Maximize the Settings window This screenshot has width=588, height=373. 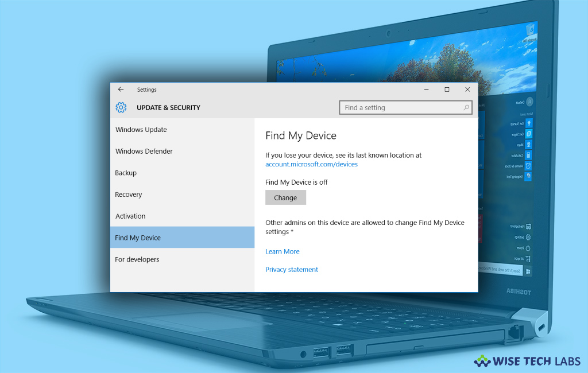point(447,90)
